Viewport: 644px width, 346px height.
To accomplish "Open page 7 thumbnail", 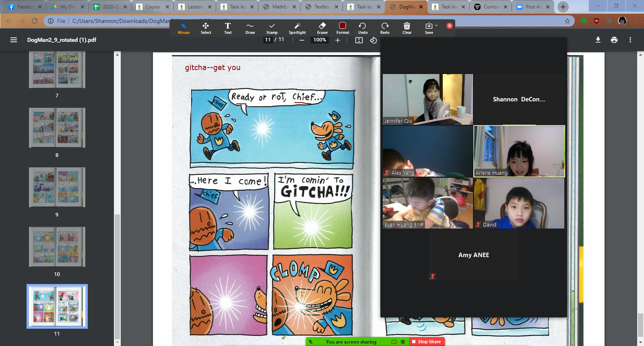I will tap(57, 70).
